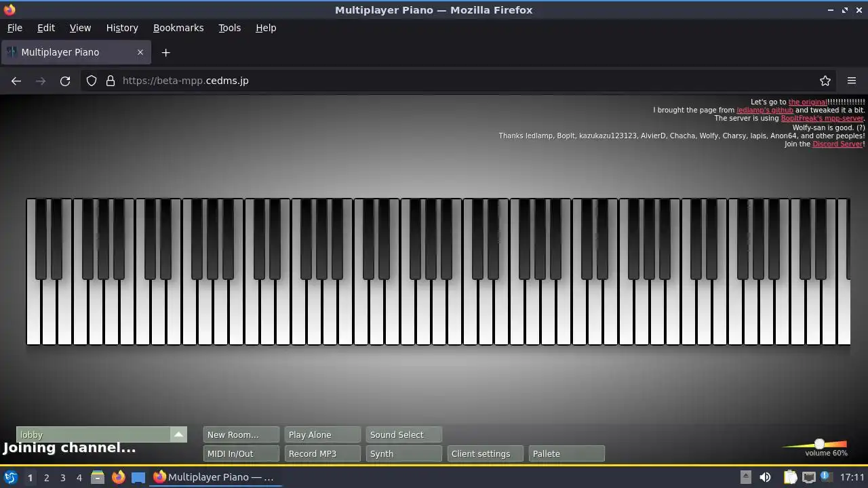Switch to virtual desktop 4

point(79,477)
